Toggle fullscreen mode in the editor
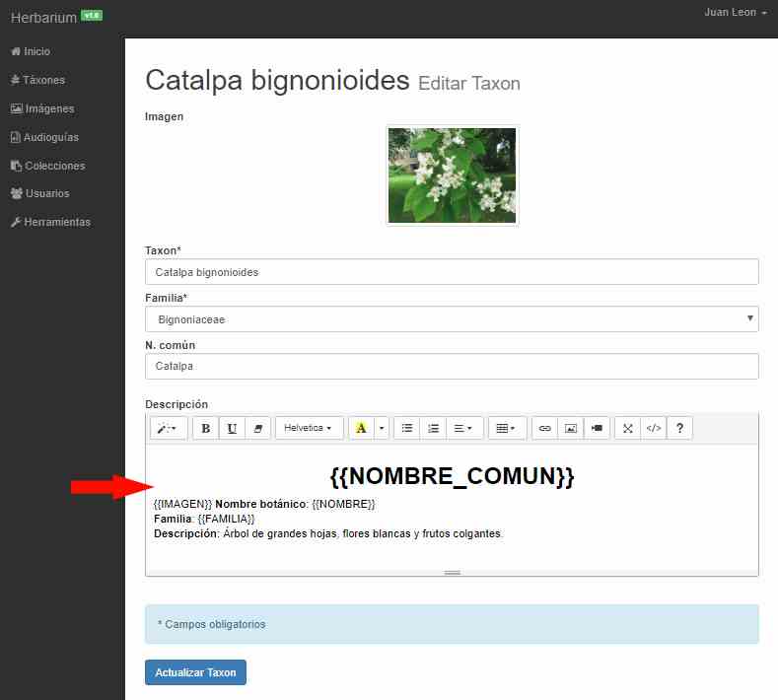778x700 pixels. click(627, 428)
